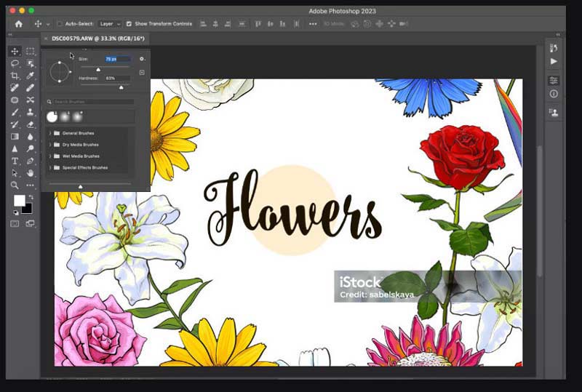The width and height of the screenshot is (582, 392).
Task: Select the Hand tool
Action: coord(30,173)
